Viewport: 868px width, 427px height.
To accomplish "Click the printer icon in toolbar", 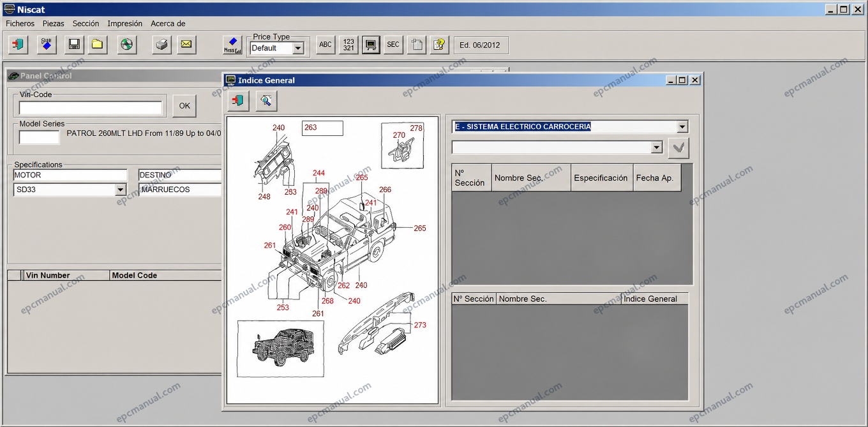I will click(x=162, y=45).
